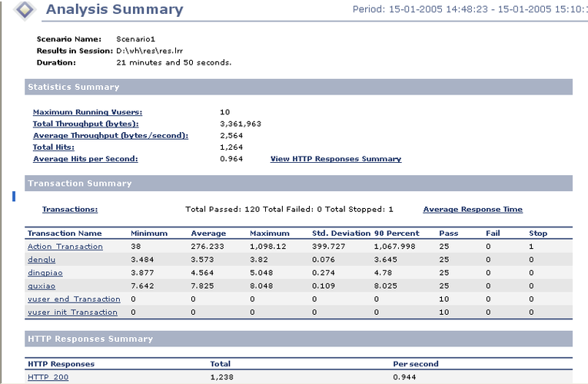Screen dimensions: 588x384
Task: Click the Transaction Summary section header
Action: pyautogui.click(x=79, y=184)
